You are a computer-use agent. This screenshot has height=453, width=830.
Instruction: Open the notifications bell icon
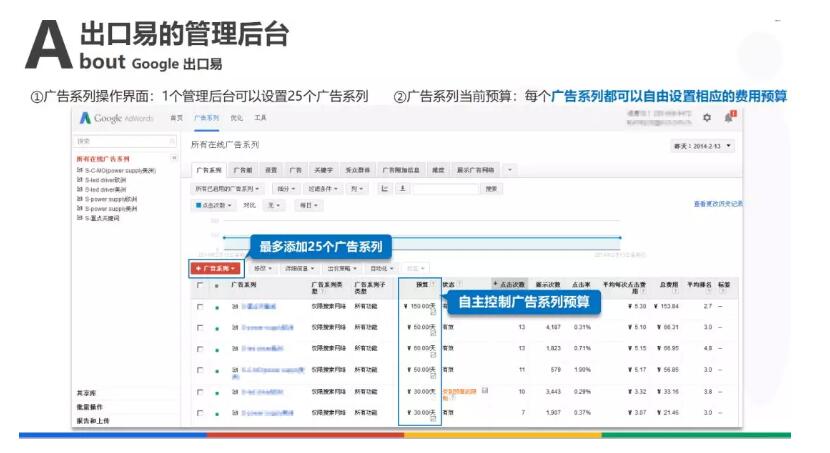[729, 118]
